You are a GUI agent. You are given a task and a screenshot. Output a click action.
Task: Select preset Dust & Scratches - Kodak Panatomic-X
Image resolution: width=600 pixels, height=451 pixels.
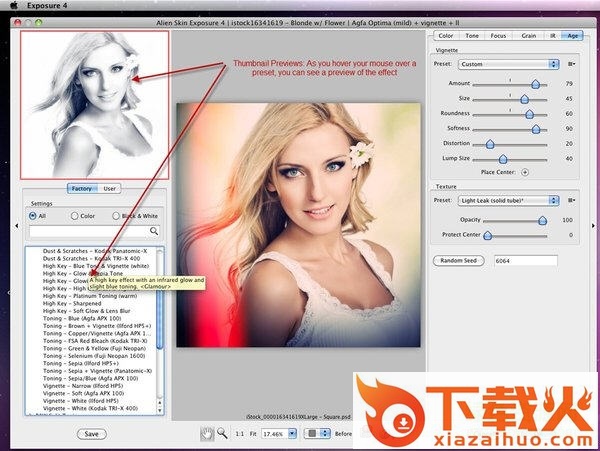pyautogui.click(x=95, y=251)
